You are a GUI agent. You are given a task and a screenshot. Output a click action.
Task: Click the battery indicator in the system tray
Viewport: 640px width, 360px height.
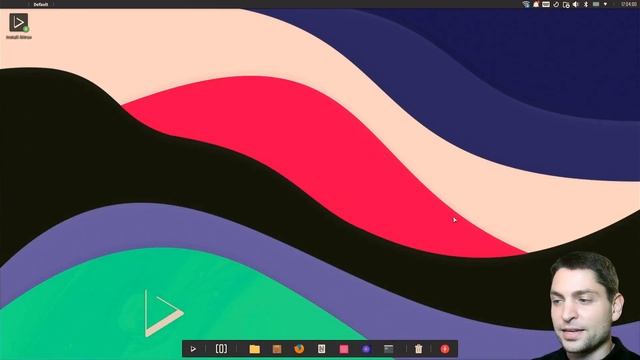pyautogui.click(x=596, y=4)
